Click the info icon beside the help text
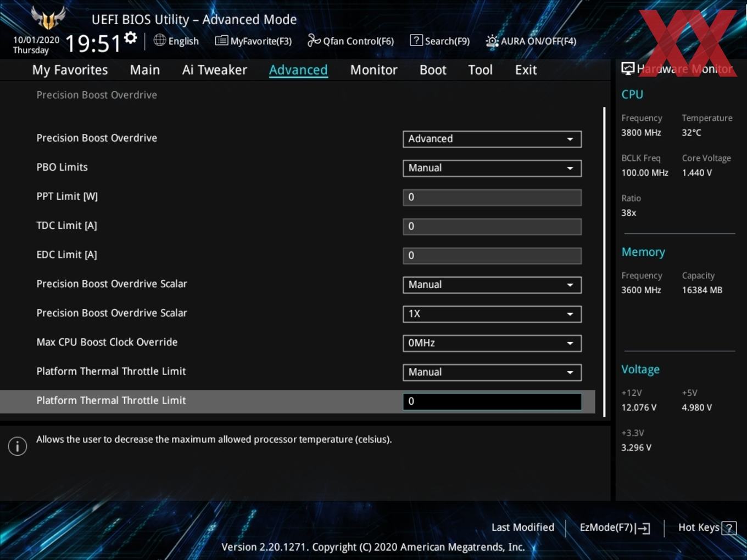 point(18,446)
